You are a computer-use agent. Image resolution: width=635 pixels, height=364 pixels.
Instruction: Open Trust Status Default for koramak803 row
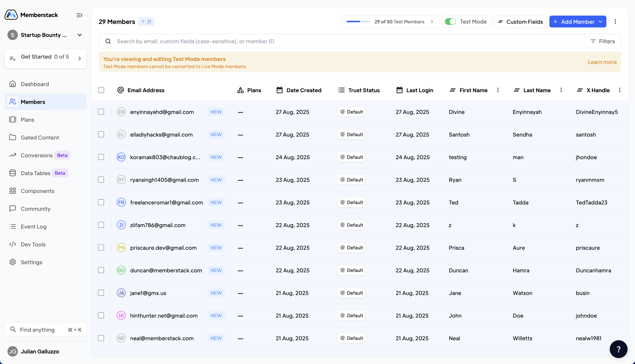click(x=351, y=157)
